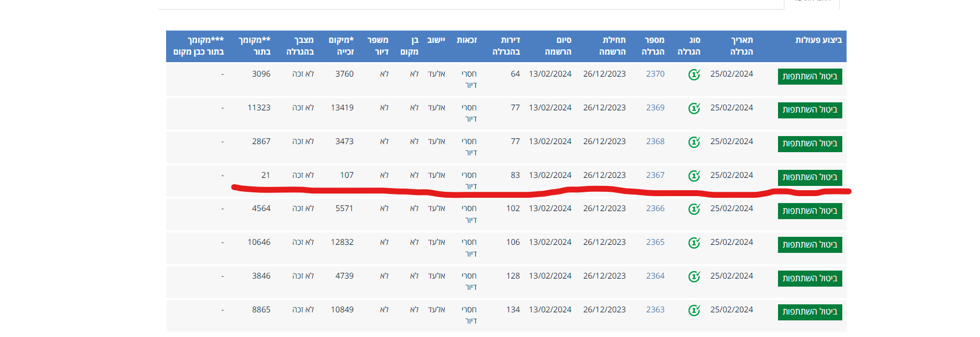
Task: Follow the 2366 lottery number link
Action: point(655,208)
